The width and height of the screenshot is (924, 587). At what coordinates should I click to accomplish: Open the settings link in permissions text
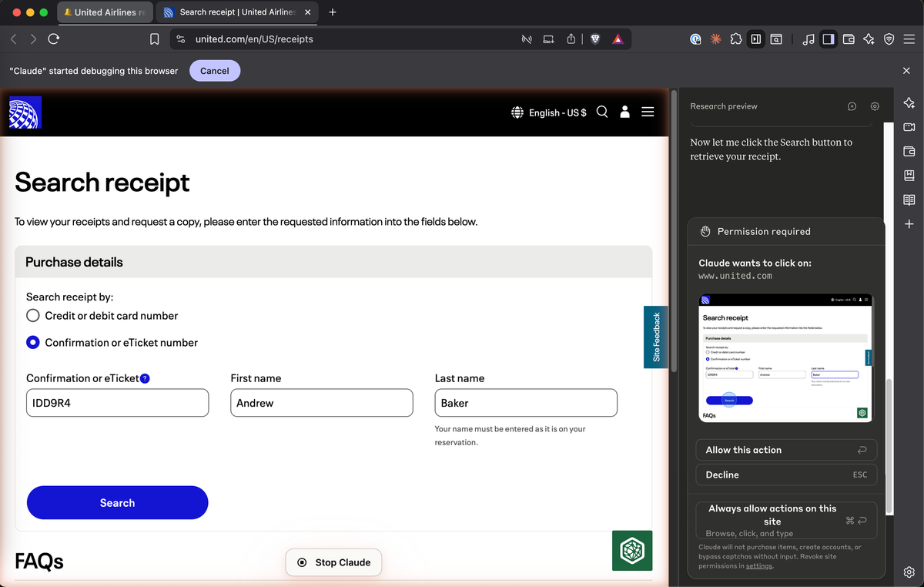click(x=759, y=565)
